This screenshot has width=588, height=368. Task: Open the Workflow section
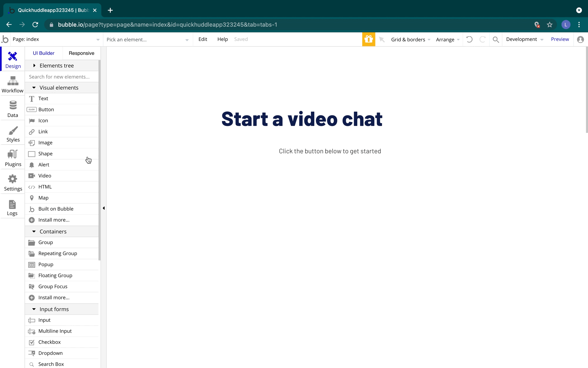pyautogui.click(x=13, y=84)
